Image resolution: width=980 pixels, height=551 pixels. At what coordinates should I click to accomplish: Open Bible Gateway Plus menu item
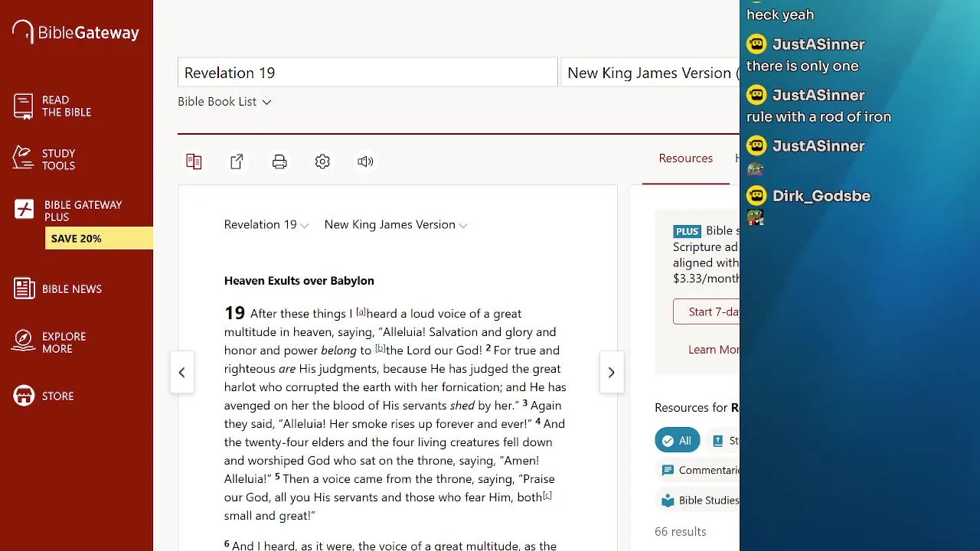point(83,210)
